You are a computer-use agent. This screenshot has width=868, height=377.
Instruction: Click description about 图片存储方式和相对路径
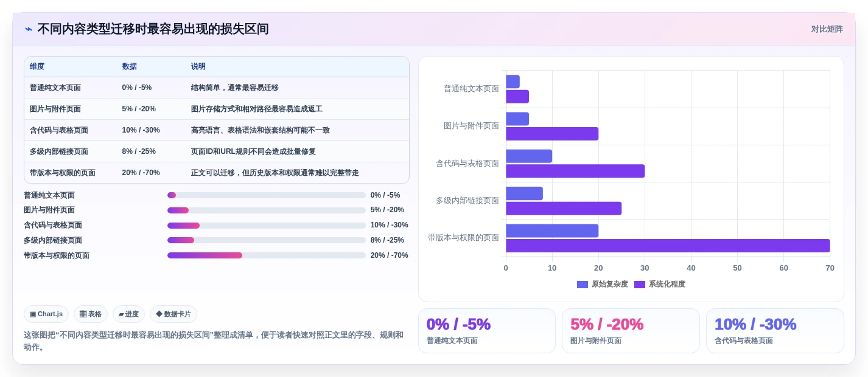[257, 109]
